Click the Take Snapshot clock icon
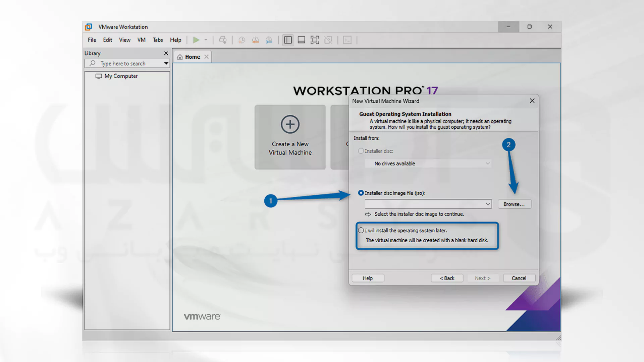This screenshot has width=644, height=362. tap(241, 40)
